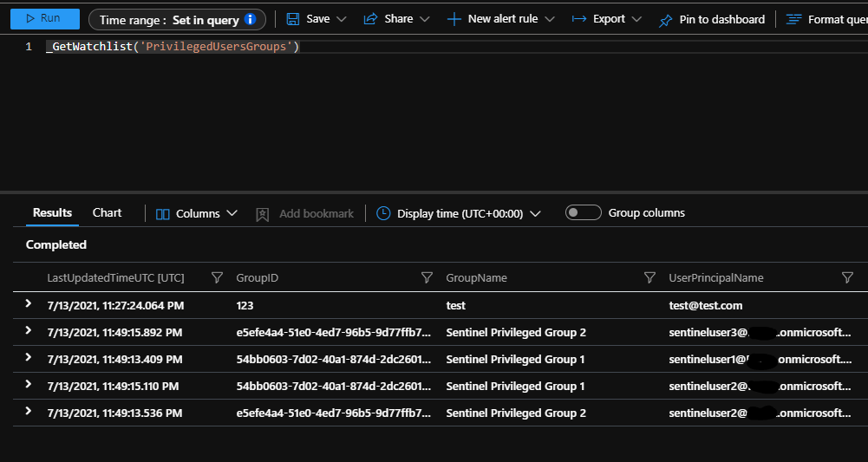The height and width of the screenshot is (462, 868).
Task: Click Format query toolbar item
Action: pos(826,19)
